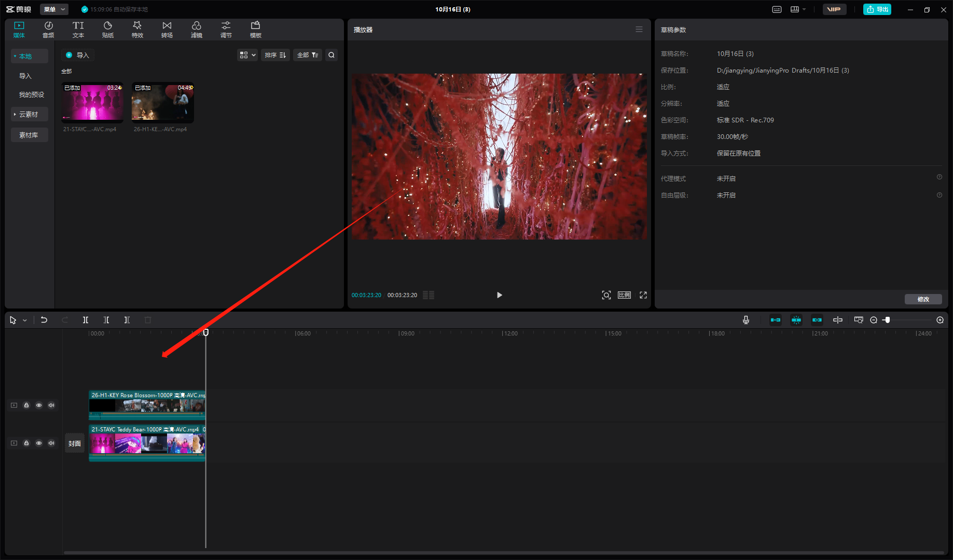Select 导入 item in left sidebar
Image resolution: width=953 pixels, height=560 pixels.
(x=25, y=76)
